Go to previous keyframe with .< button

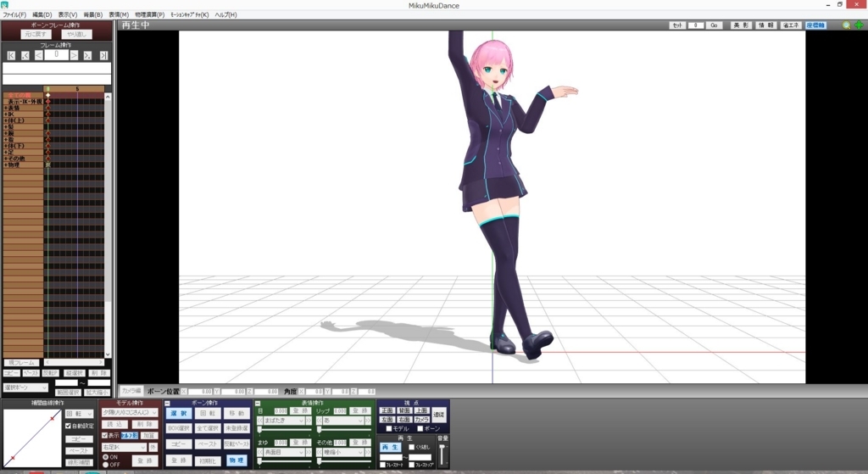[x=25, y=55]
